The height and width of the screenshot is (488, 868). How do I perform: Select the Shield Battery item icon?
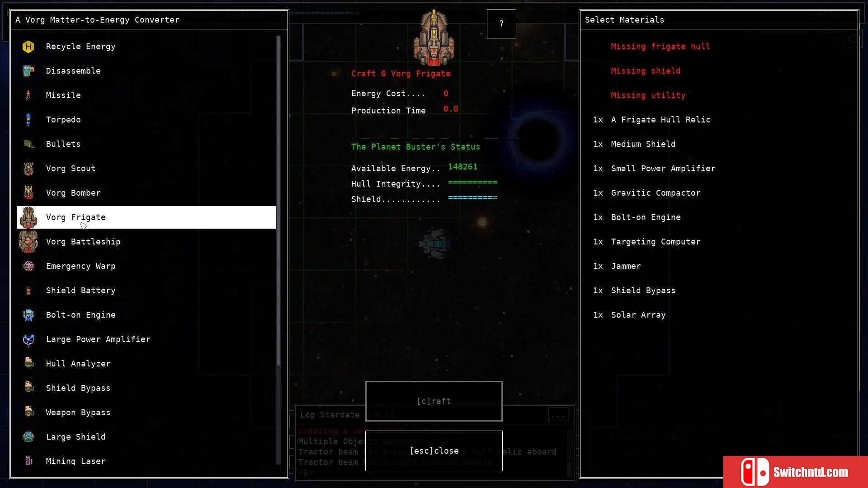[x=28, y=290]
